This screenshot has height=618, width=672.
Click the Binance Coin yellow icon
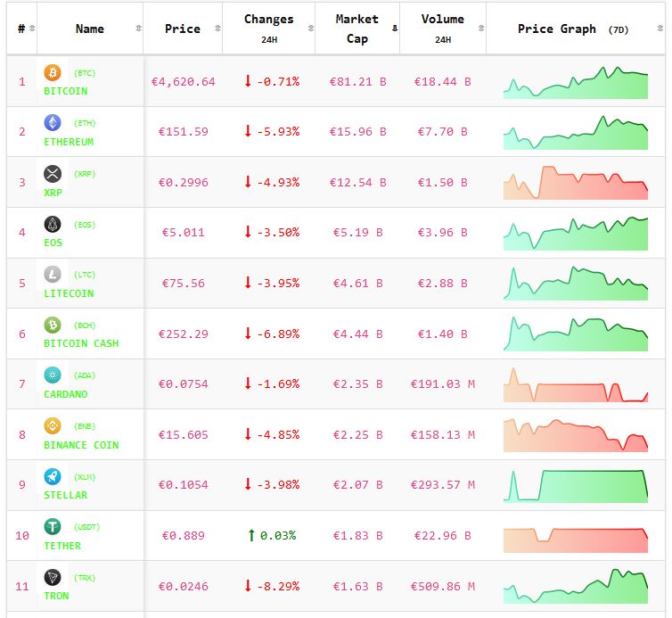(53, 425)
